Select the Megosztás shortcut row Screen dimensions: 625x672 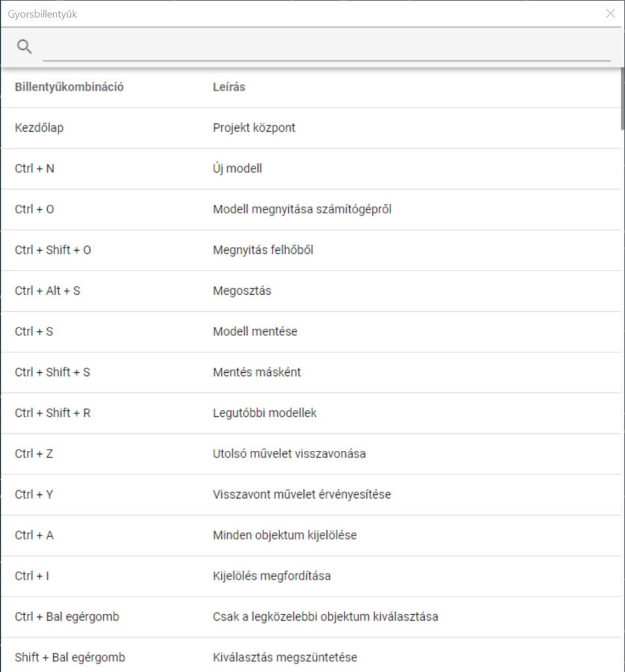[311, 291]
